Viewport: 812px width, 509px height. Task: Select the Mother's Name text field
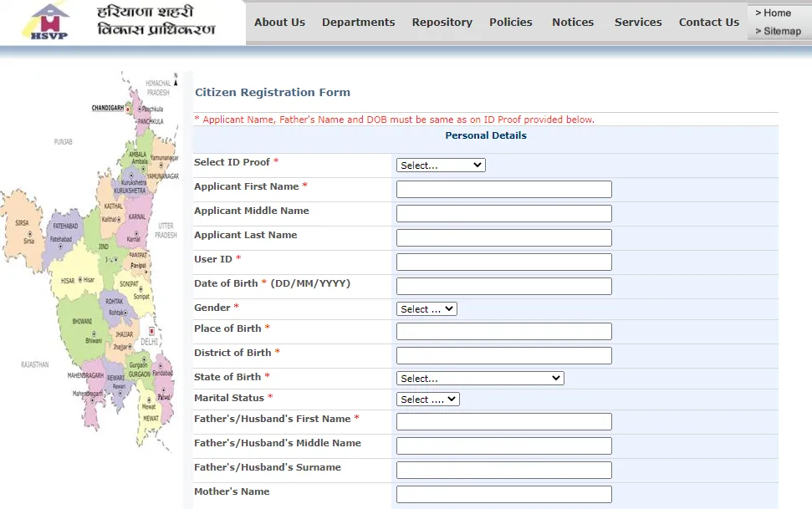tap(503, 495)
